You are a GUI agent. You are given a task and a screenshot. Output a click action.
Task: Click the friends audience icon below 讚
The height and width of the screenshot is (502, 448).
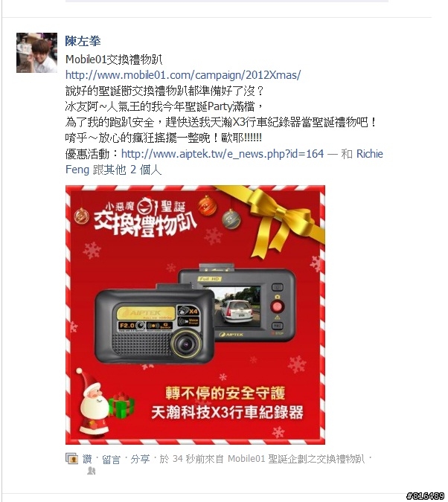coord(91,471)
